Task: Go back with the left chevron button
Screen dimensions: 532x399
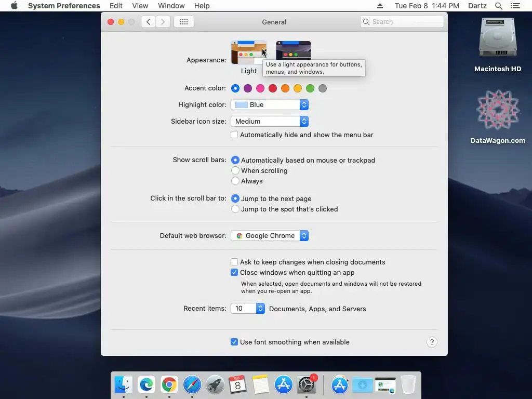Action: [148, 22]
